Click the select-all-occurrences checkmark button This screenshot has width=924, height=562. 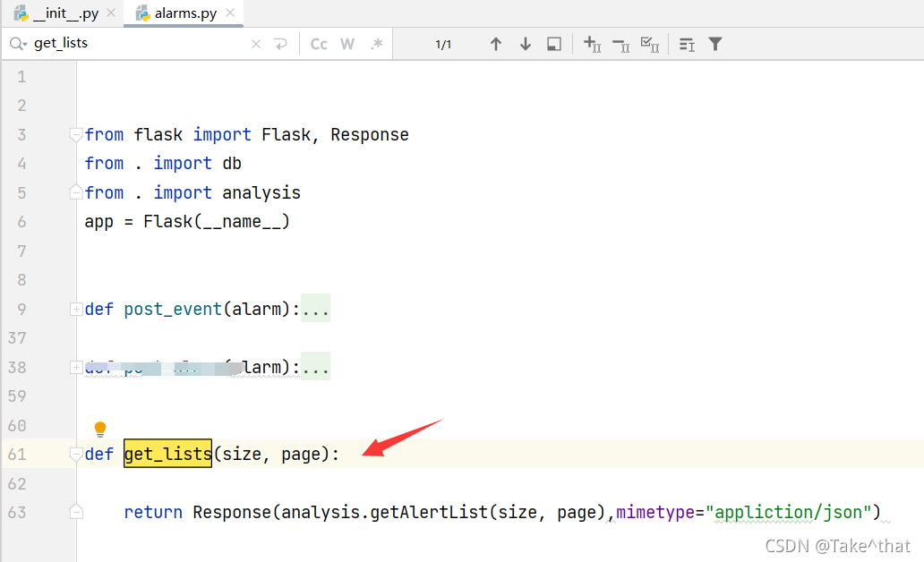tap(649, 43)
